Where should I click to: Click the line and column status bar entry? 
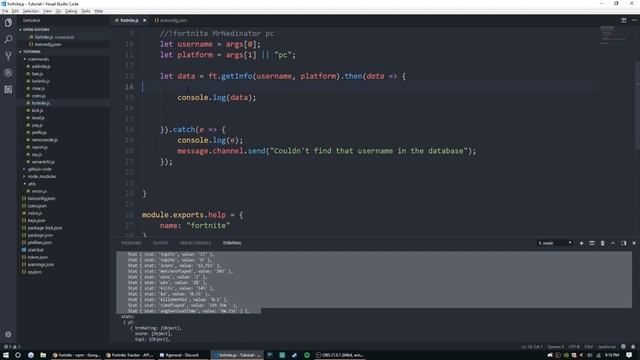tap(531, 347)
